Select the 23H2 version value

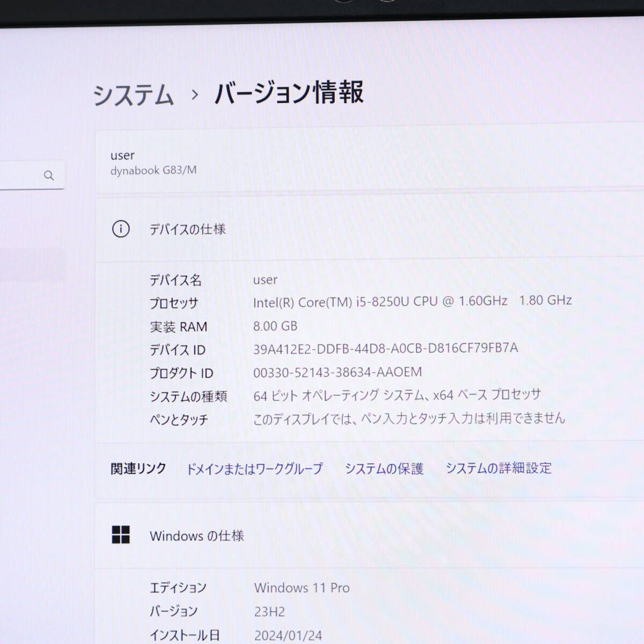pyautogui.click(x=269, y=612)
